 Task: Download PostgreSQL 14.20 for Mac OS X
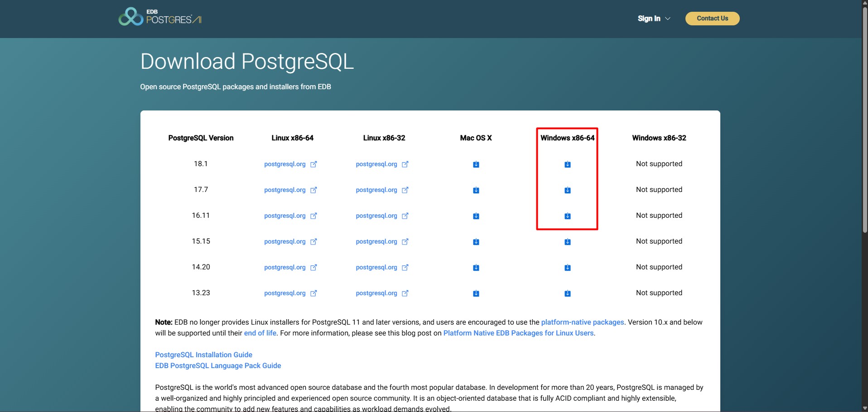(476, 268)
